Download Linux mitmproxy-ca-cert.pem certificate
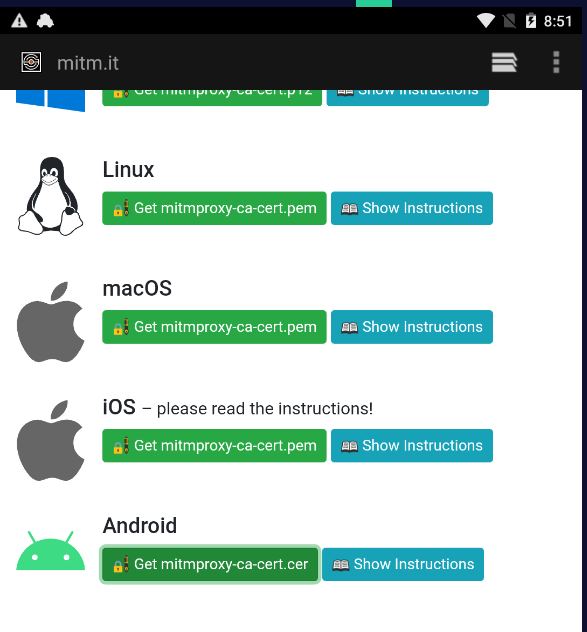The width and height of the screenshot is (587, 632). [x=214, y=208]
